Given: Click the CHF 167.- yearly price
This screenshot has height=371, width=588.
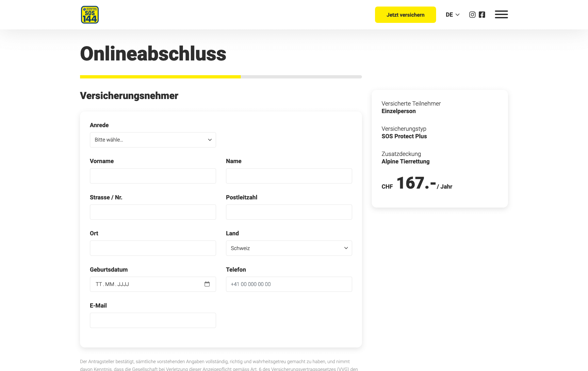Looking at the screenshot, I should pos(416,183).
